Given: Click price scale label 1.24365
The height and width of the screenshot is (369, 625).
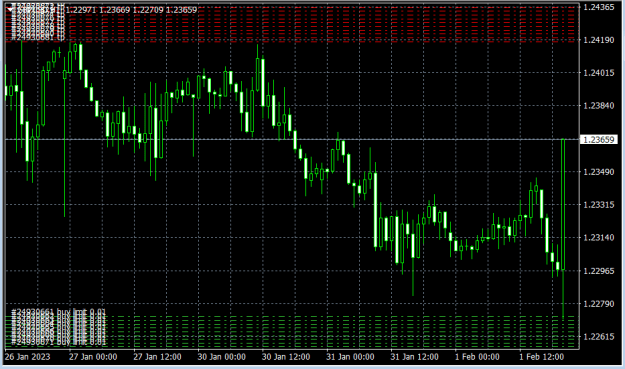Looking at the screenshot, I should coord(599,7).
